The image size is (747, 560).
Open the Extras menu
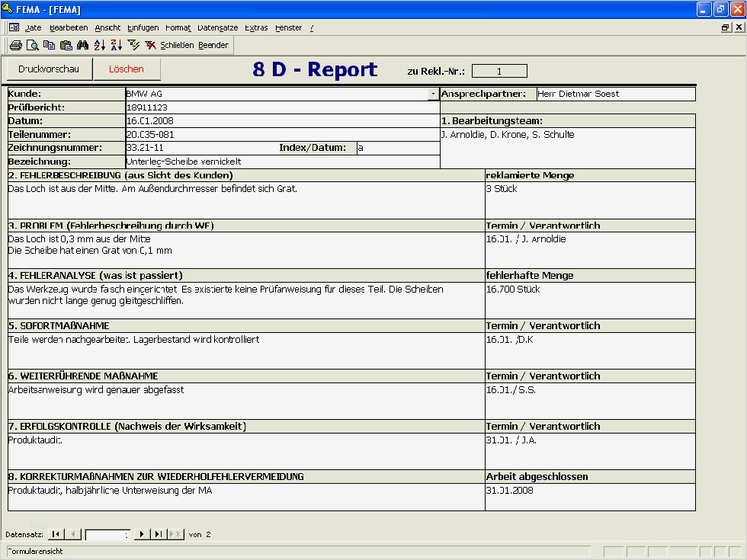(255, 27)
